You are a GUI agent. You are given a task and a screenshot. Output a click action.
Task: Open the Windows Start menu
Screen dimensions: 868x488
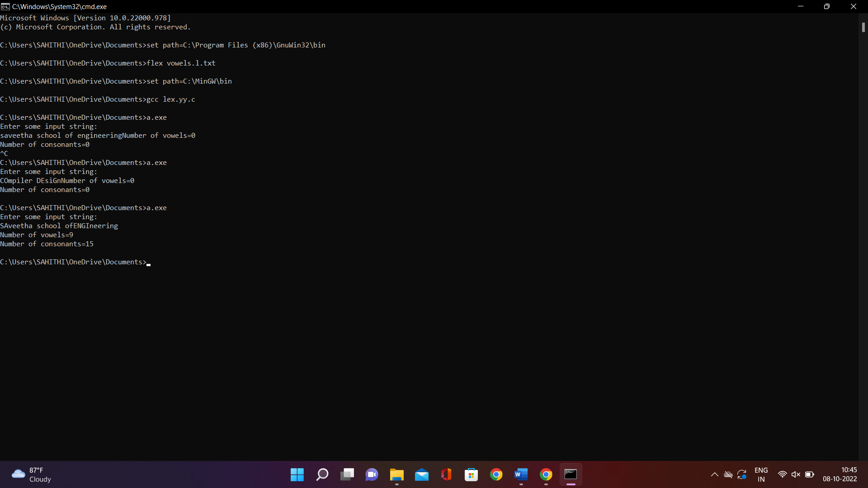(297, 474)
